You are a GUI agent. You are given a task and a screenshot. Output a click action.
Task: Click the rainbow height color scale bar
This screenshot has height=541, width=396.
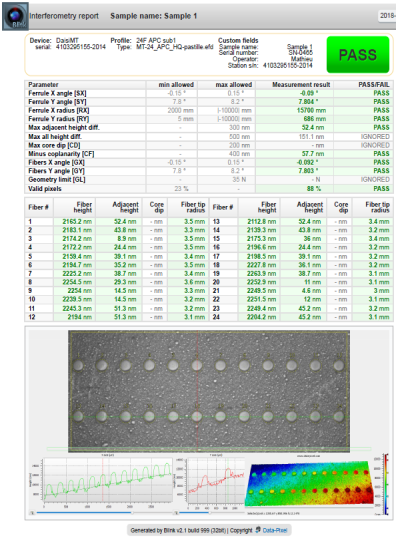386,484
